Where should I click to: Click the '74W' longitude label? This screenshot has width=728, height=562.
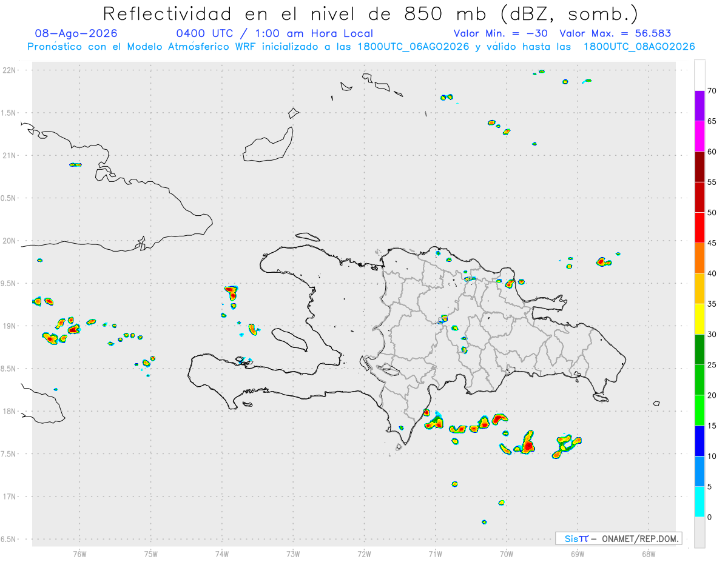(x=222, y=554)
